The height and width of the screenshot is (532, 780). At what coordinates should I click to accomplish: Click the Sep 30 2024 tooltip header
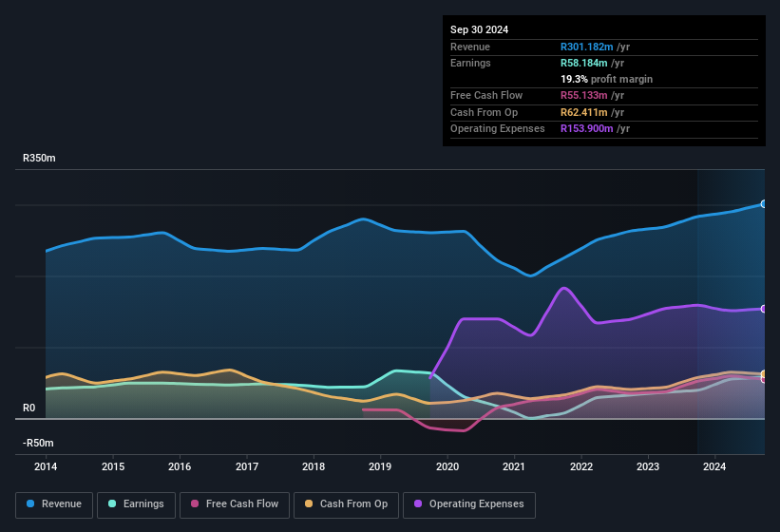479,29
